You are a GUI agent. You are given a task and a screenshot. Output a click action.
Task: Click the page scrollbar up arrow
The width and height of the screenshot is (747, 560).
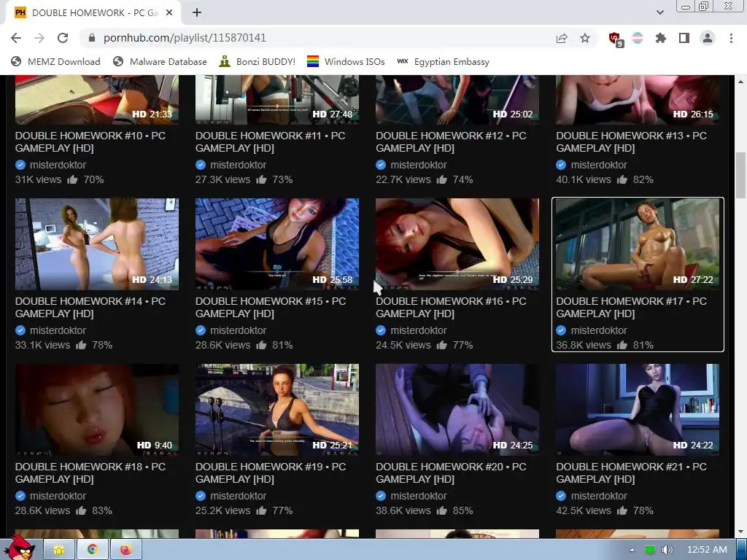tap(741, 82)
